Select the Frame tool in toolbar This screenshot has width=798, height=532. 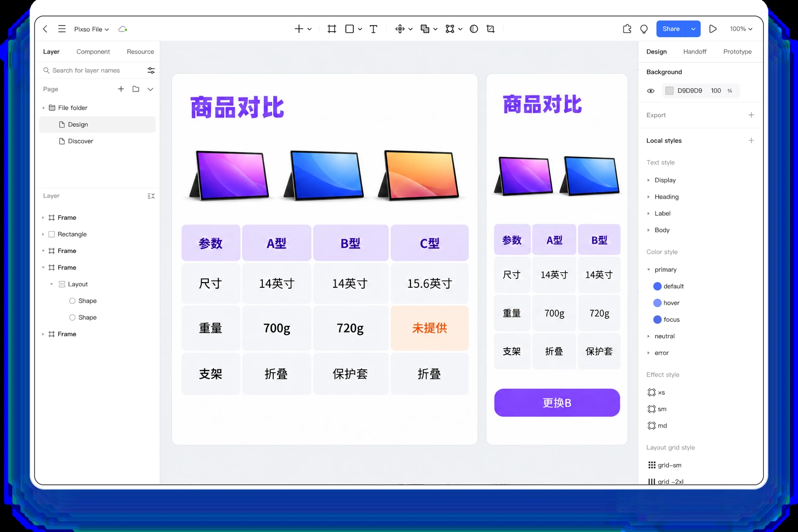coord(331,29)
